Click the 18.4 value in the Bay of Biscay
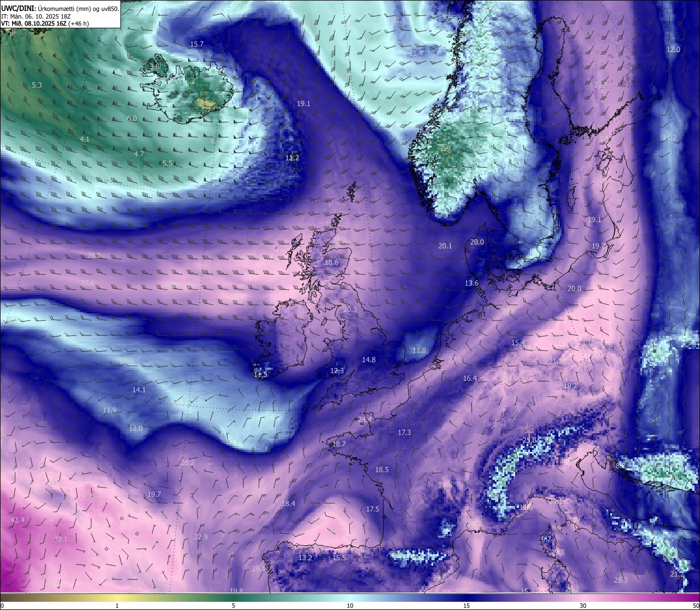The image size is (700, 610). (x=288, y=504)
